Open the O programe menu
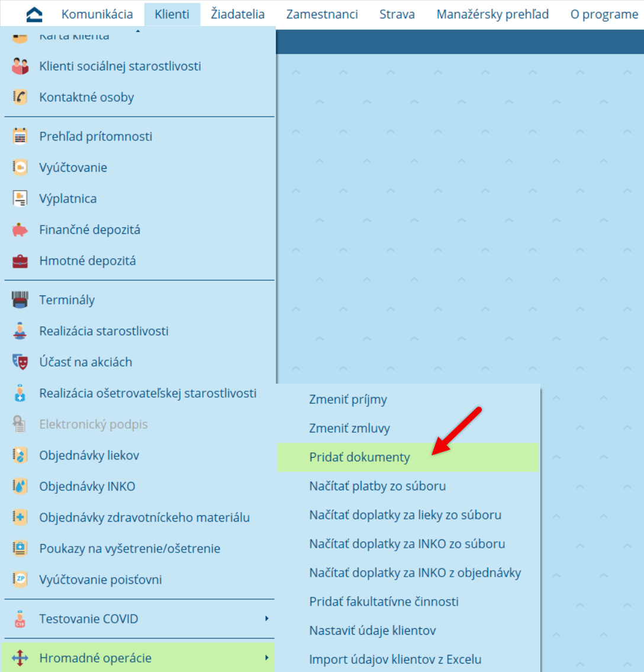 click(x=604, y=15)
